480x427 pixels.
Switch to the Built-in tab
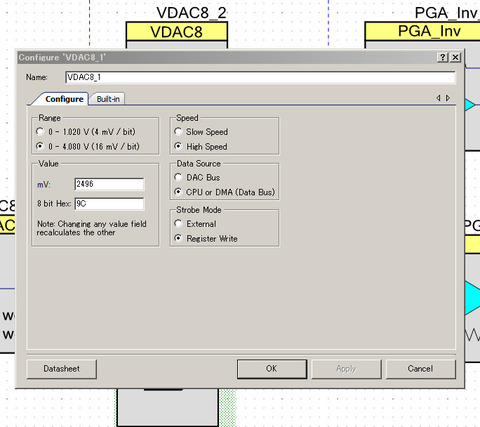108,99
